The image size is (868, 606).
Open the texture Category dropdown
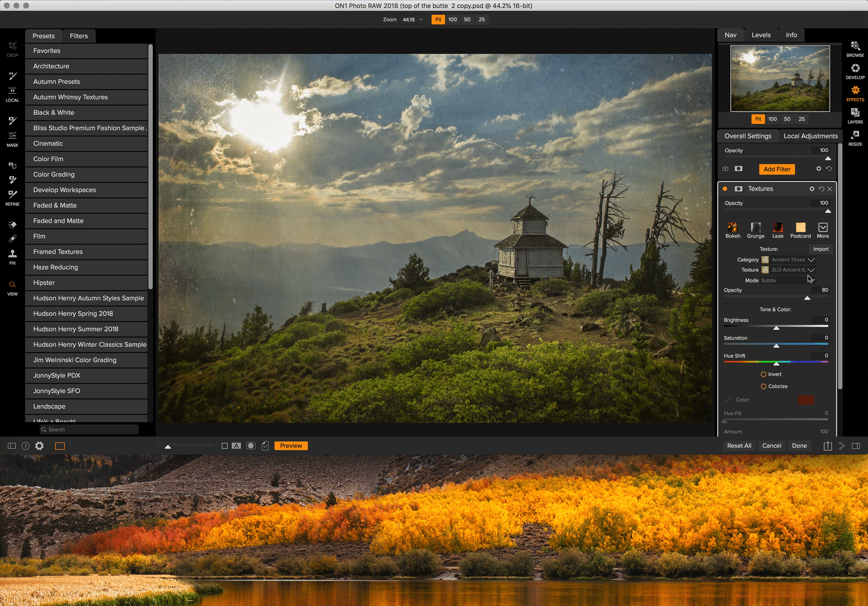click(x=811, y=260)
